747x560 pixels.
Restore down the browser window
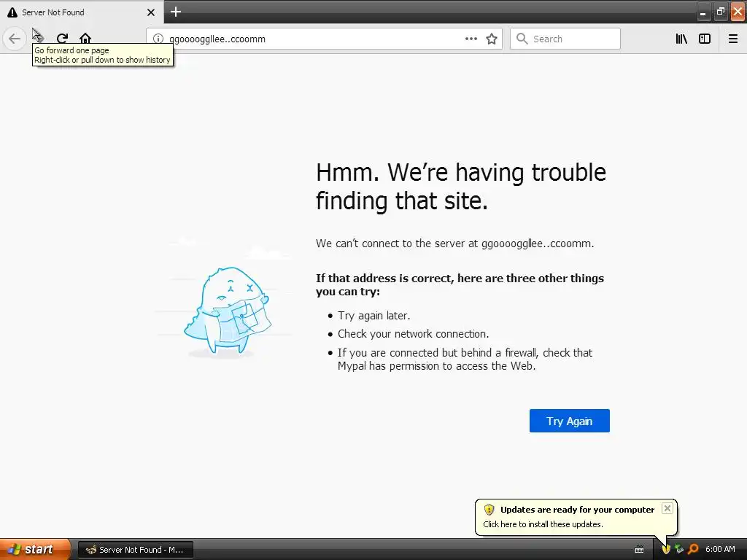click(720, 12)
